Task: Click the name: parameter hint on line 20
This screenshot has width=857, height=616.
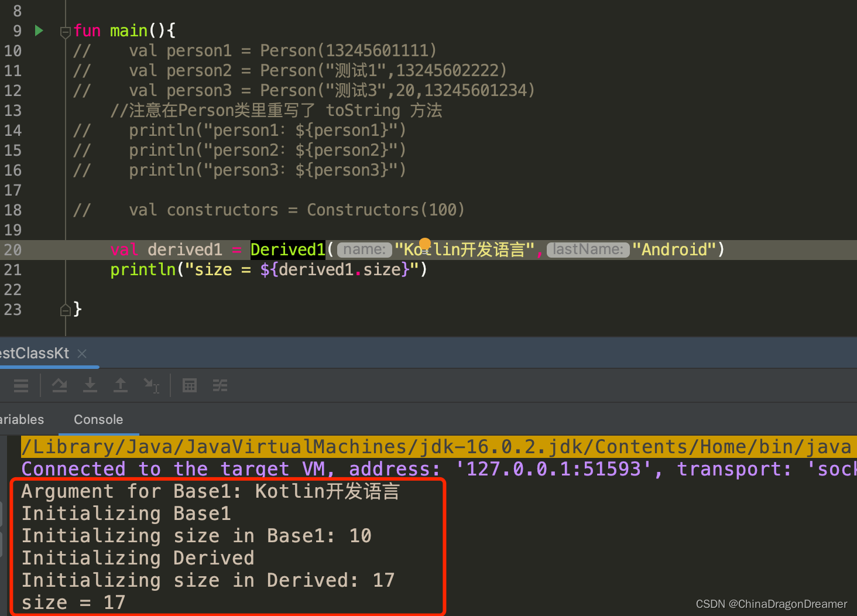Action: (x=365, y=250)
